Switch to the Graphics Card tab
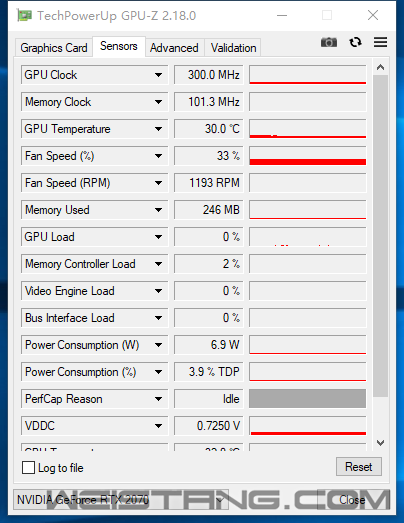This screenshot has width=404, height=523. [x=54, y=48]
